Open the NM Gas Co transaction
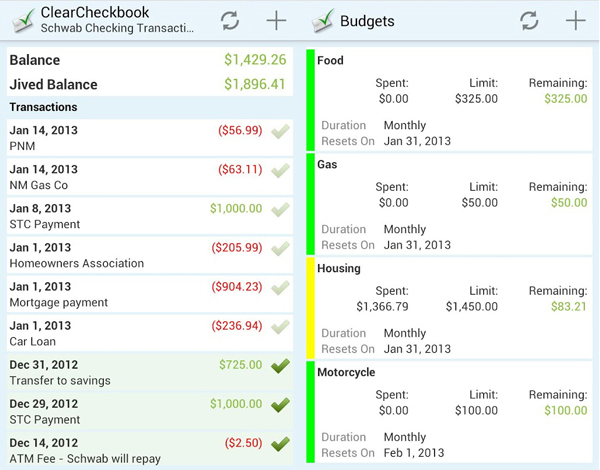Viewport: 600px width, 470px height. coord(150,177)
